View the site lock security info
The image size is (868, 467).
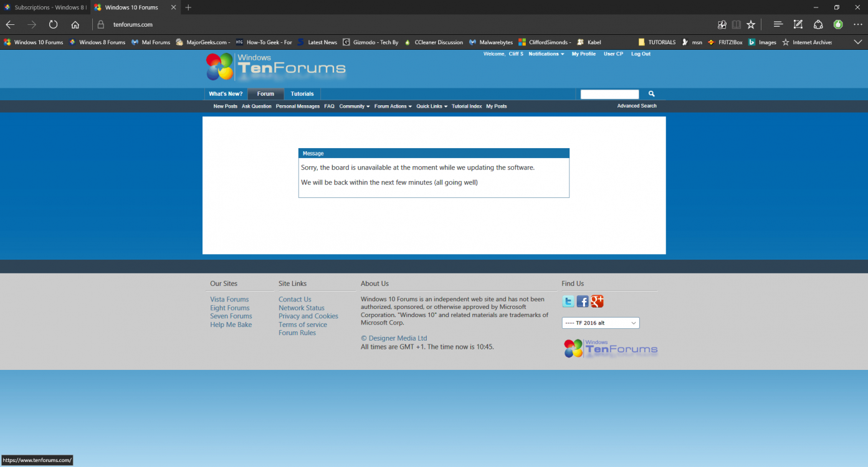[101, 25]
